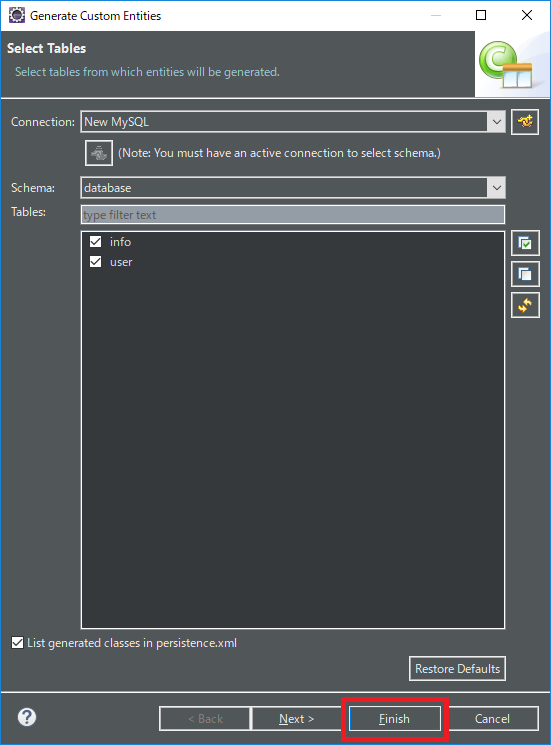The height and width of the screenshot is (745, 551).
Task: Select the user table row label
Action: pyautogui.click(x=121, y=262)
